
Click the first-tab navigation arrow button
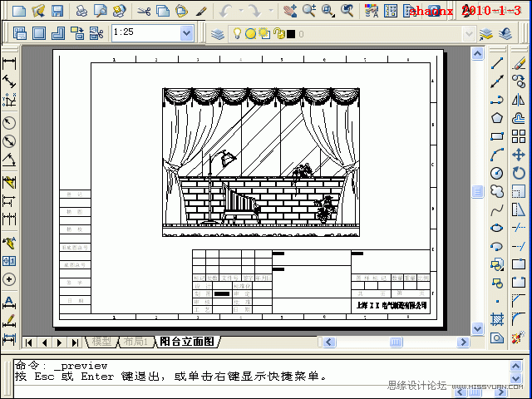(29, 342)
